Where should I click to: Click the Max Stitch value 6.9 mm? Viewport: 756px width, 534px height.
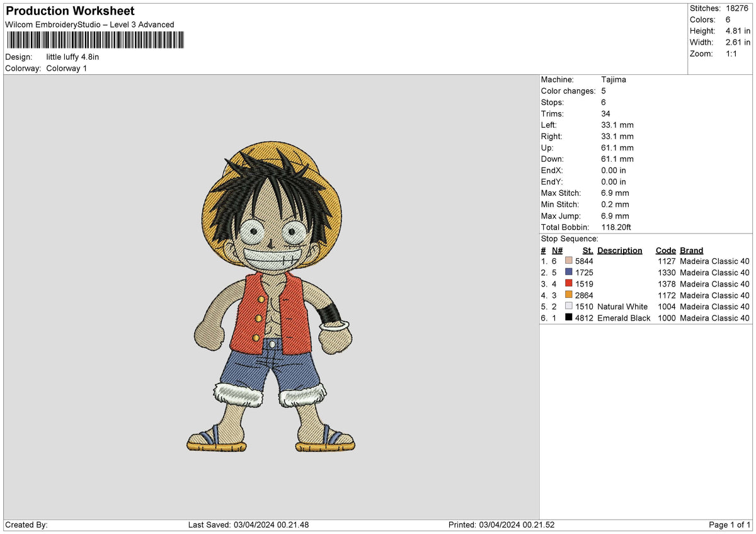point(615,193)
